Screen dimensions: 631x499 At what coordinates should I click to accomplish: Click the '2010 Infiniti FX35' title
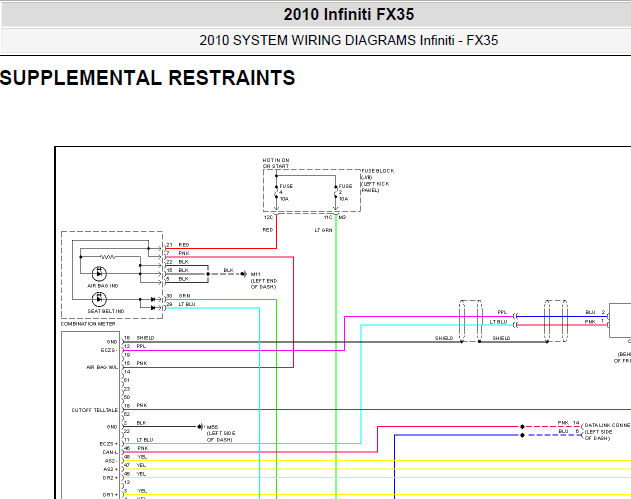coord(348,14)
